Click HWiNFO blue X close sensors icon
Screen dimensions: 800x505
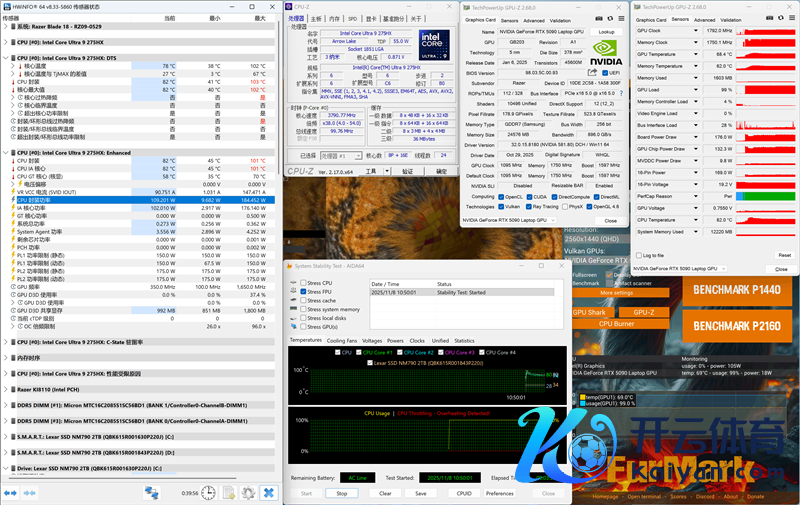pos(269,493)
